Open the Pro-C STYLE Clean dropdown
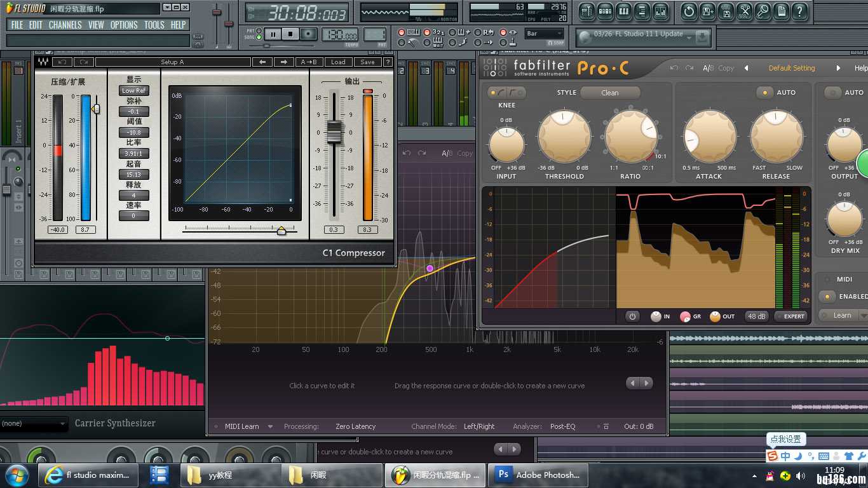The image size is (868, 488). 610,93
